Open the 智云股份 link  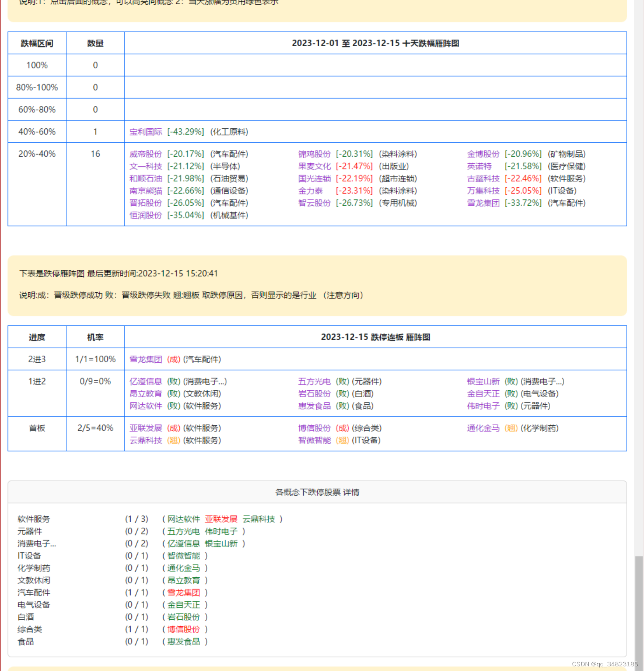tap(314, 203)
